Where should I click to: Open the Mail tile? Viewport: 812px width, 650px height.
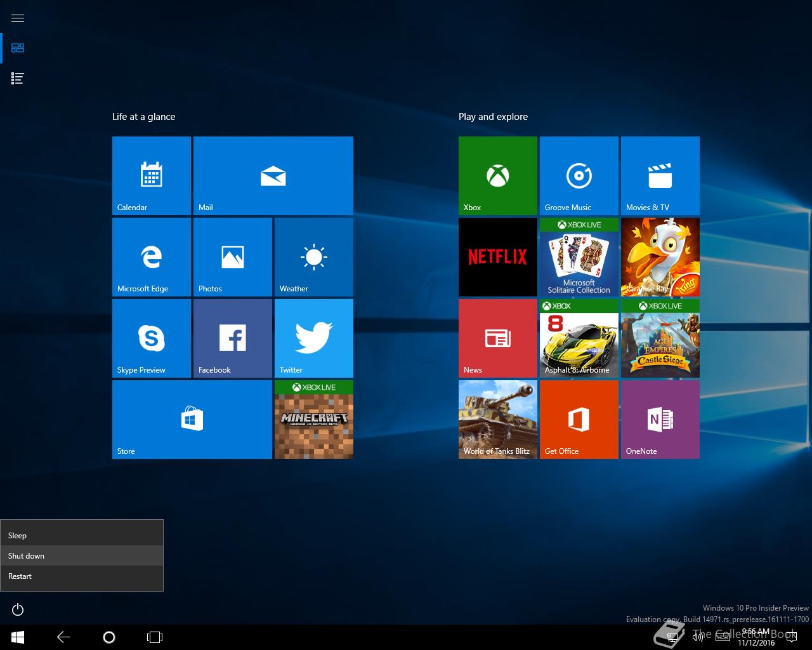273,176
